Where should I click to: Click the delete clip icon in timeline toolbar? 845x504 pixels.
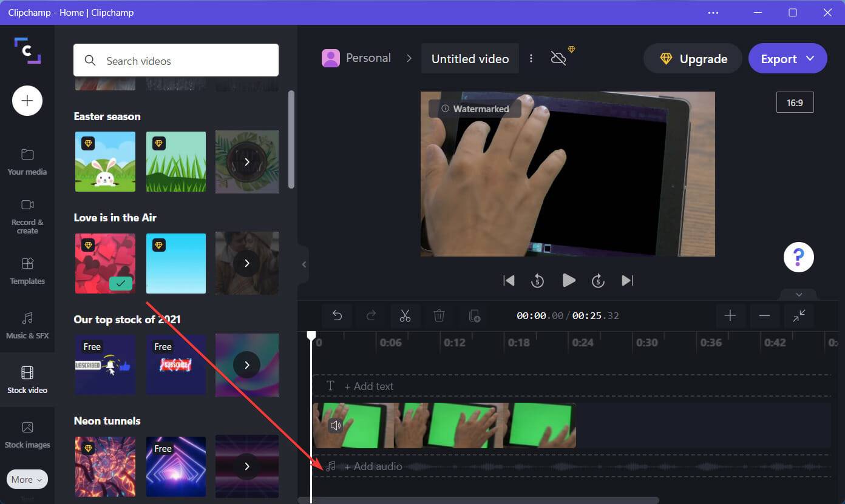pos(439,315)
